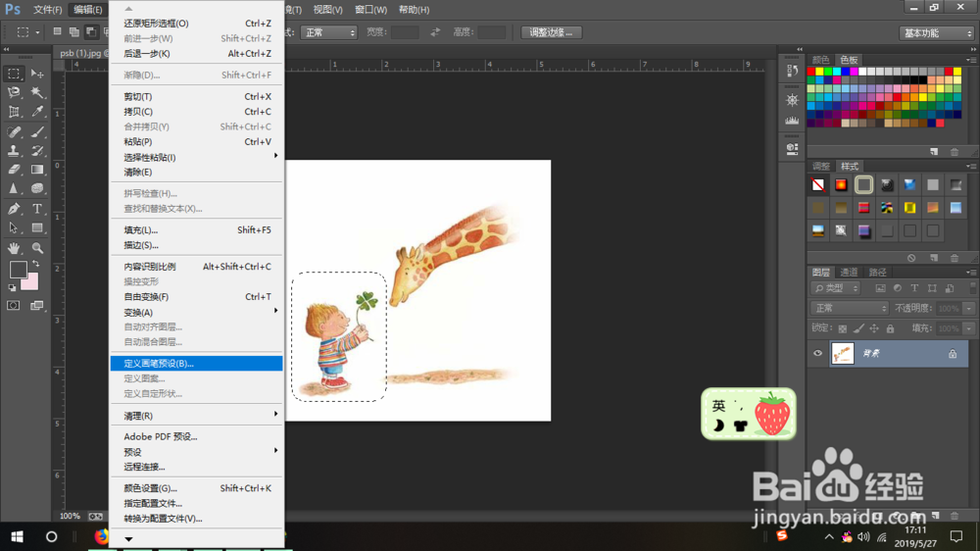Open the Firefox taskbar icon

click(101, 536)
